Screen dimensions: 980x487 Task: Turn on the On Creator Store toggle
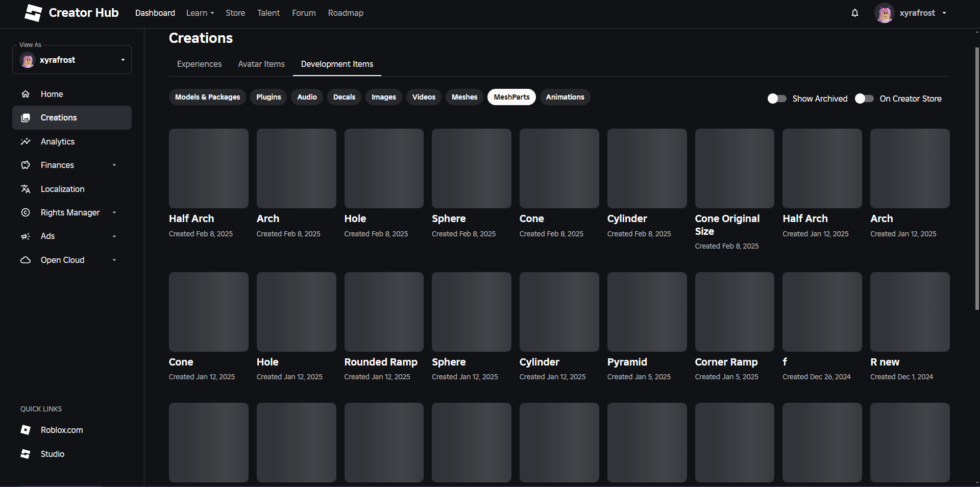tap(864, 99)
